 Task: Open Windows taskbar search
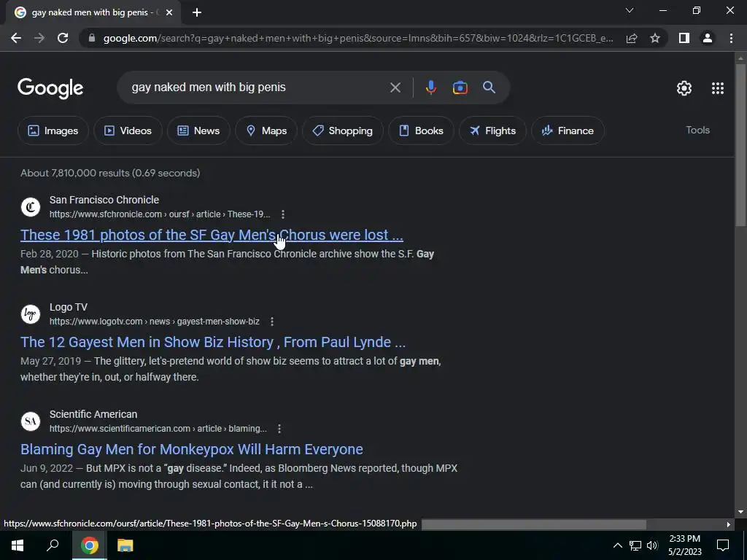coord(53,545)
